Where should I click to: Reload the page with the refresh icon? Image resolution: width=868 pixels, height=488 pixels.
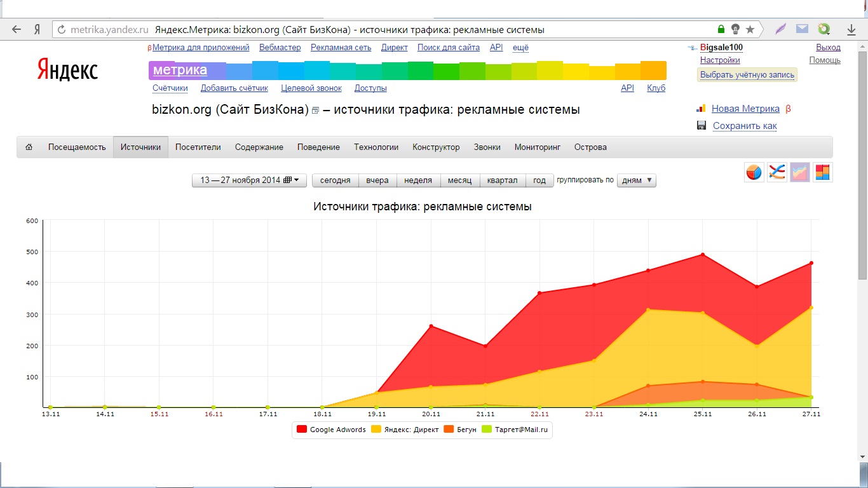click(x=62, y=29)
